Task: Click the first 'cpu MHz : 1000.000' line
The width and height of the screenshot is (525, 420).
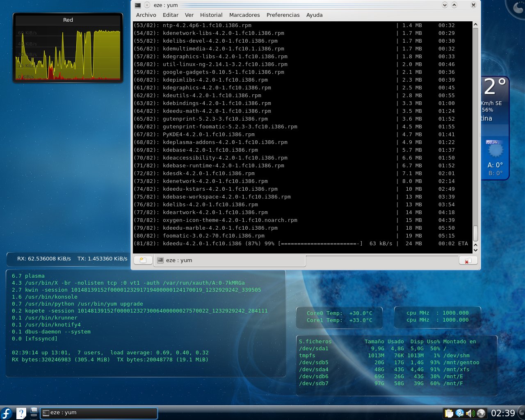Action: click(437, 313)
